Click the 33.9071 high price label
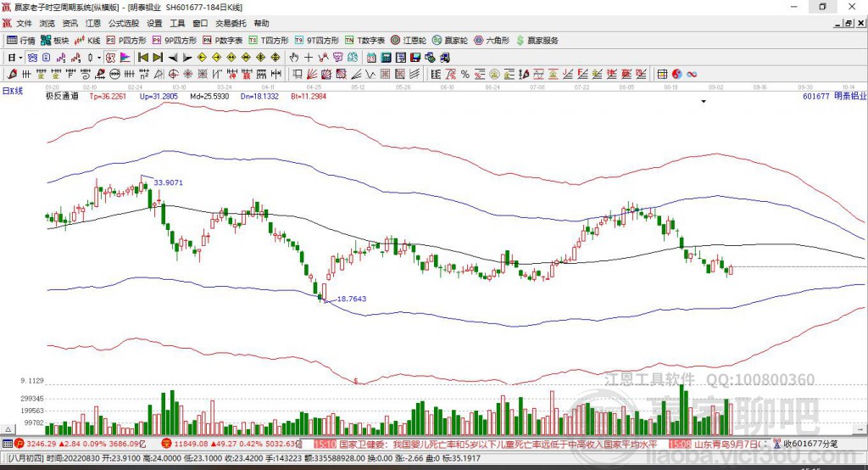 169,182
